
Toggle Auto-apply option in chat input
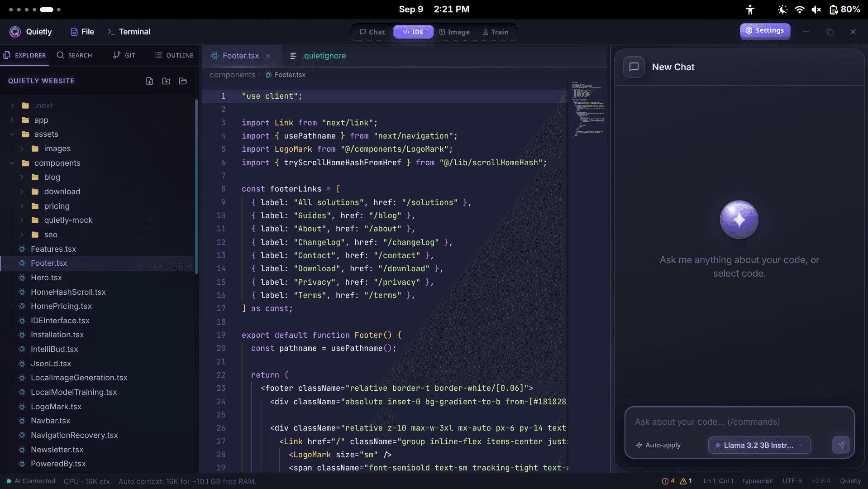(658, 445)
